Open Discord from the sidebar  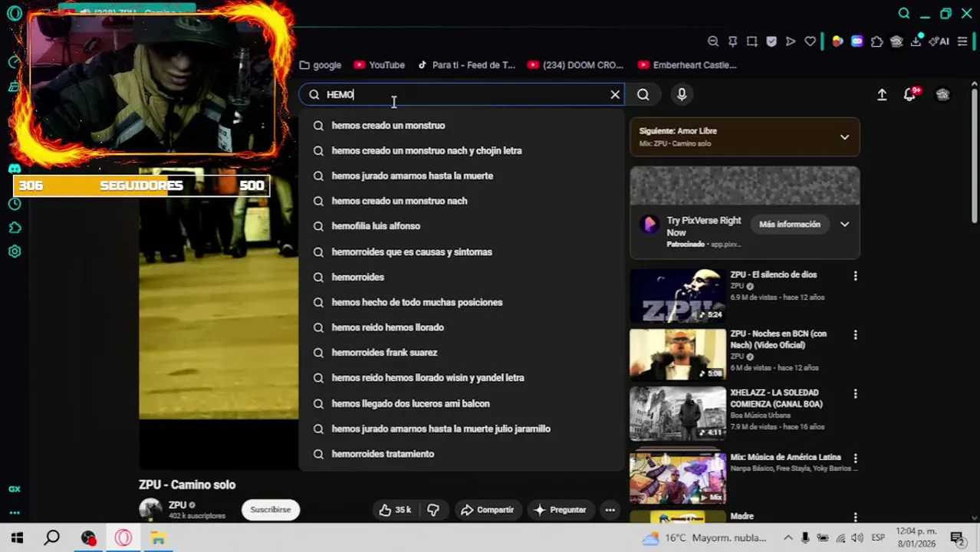pyautogui.click(x=14, y=168)
